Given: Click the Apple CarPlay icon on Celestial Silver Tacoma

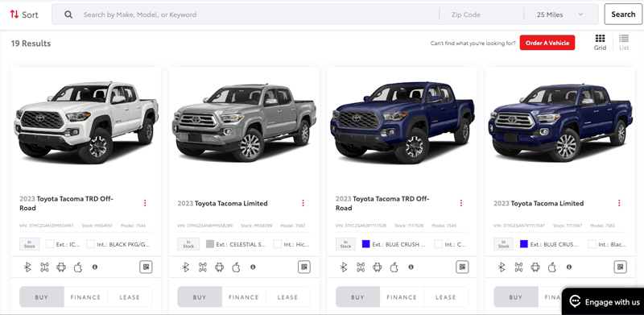Looking at the screenshot, I should (236, 267).
